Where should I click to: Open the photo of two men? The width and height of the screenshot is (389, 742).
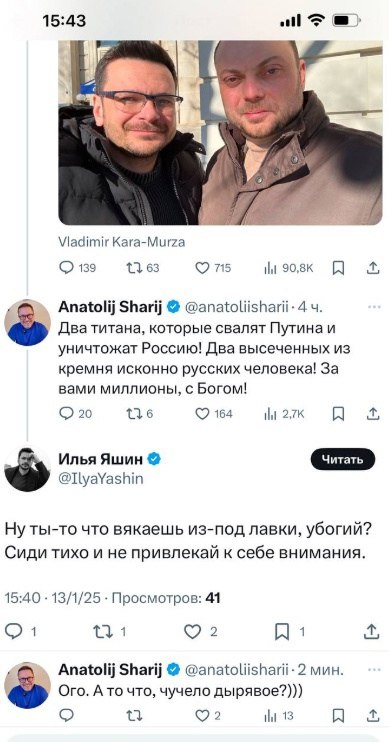pos(220,132)
